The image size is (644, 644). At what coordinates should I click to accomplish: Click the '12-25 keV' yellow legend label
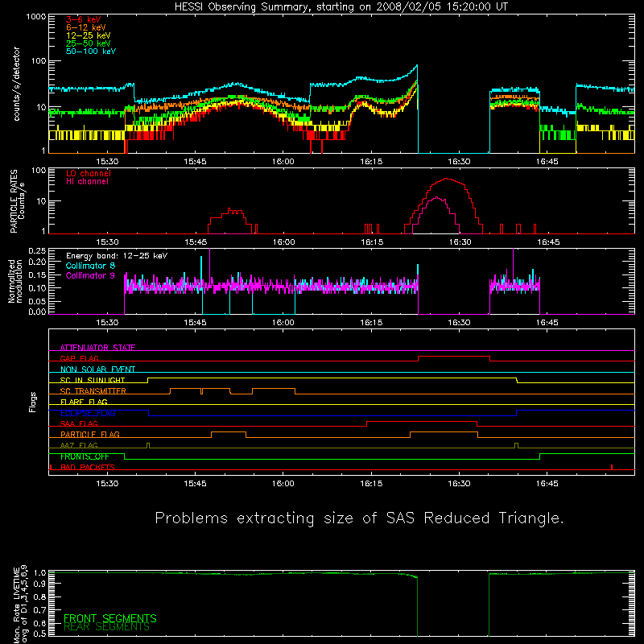click(x=89, y=35)
